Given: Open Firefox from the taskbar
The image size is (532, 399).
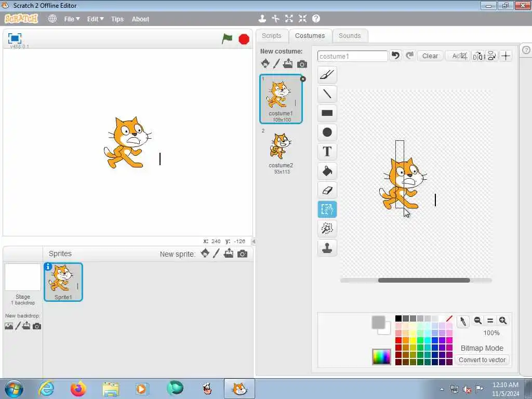Looking at the screenshot, I should [78, 389].
